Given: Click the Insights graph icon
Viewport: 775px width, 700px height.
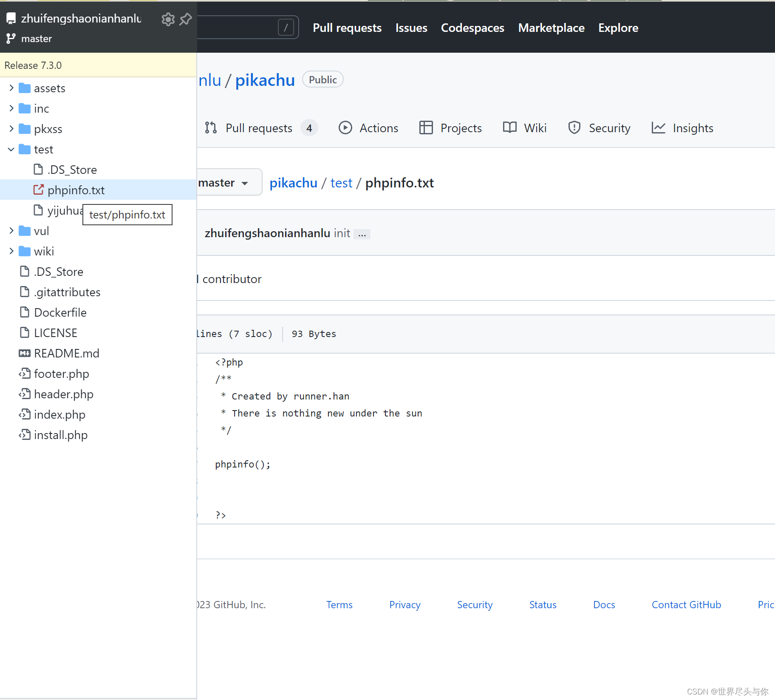Looking at the screenshot, I should click(x=658, y=128).
